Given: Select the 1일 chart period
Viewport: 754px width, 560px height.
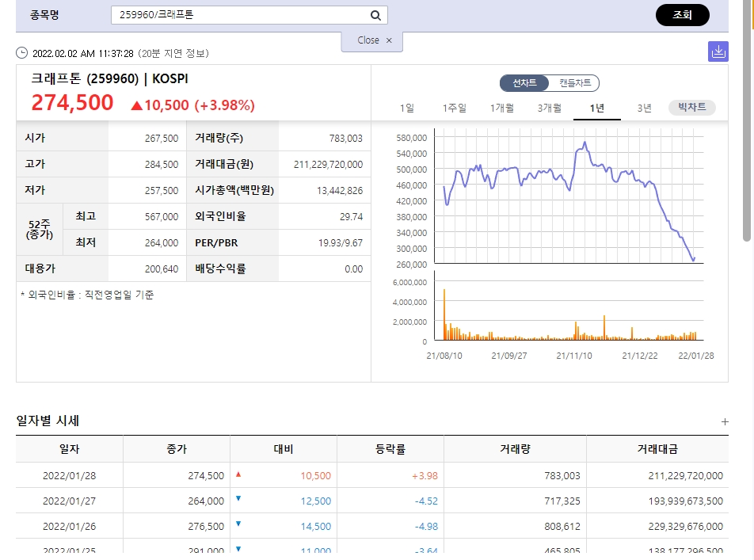Looking at the screenshot, I should [x=407, y=108].
